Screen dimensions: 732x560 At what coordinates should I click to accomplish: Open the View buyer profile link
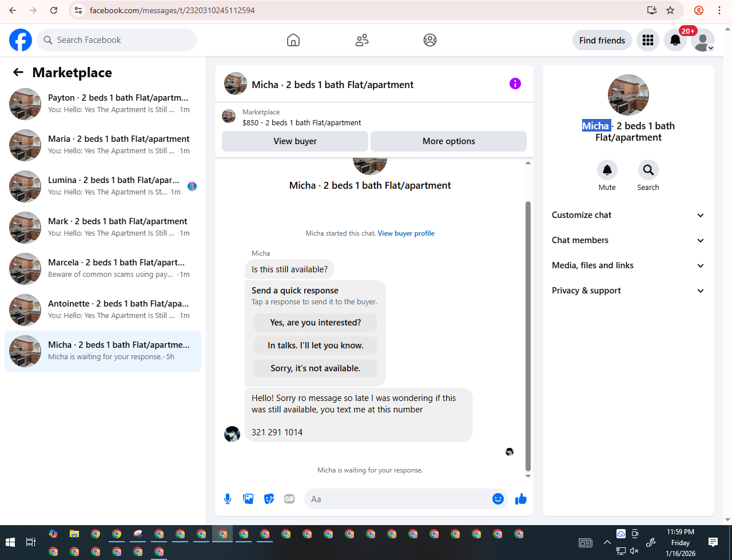point(406,233)
